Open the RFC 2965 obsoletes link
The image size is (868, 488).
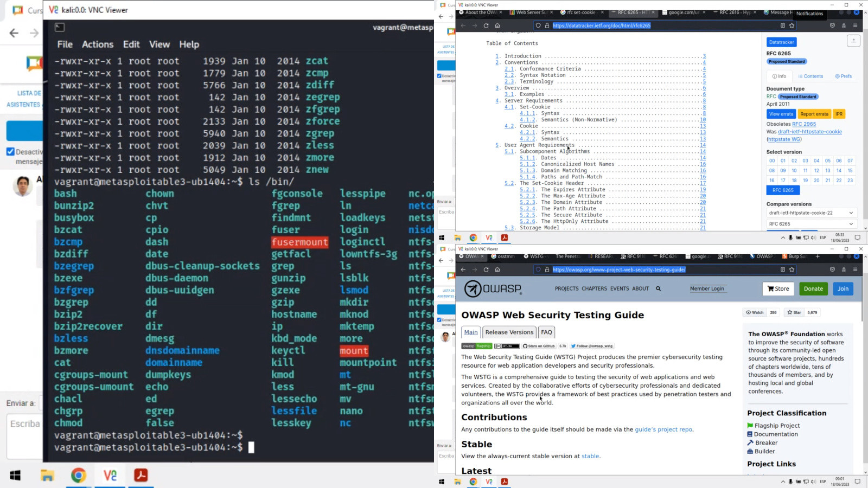pos(804,124)
